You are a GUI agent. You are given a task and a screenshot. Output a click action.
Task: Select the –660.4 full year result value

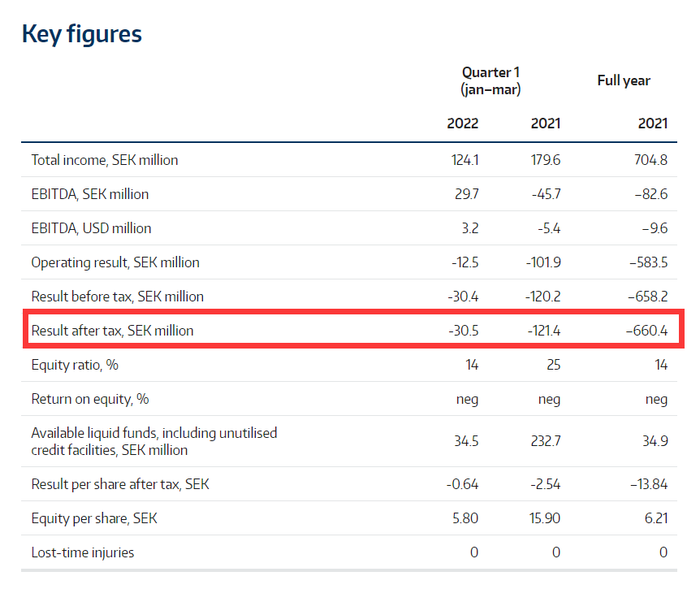click(x=646, y=331)
